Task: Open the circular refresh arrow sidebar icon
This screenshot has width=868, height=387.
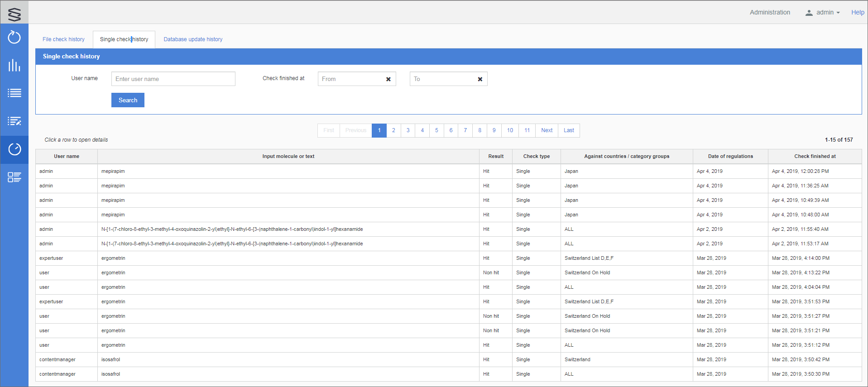Action: click(x=14, y=37)
